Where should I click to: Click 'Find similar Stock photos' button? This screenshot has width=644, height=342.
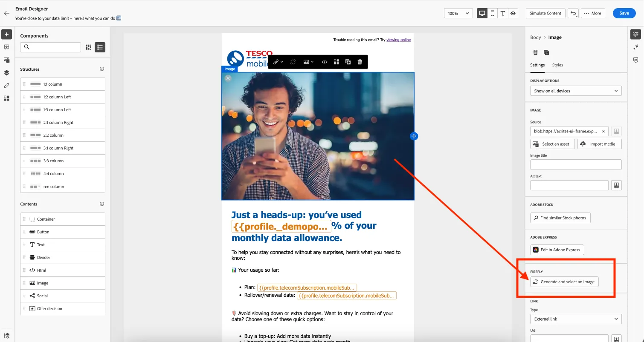tap(560, 218)
